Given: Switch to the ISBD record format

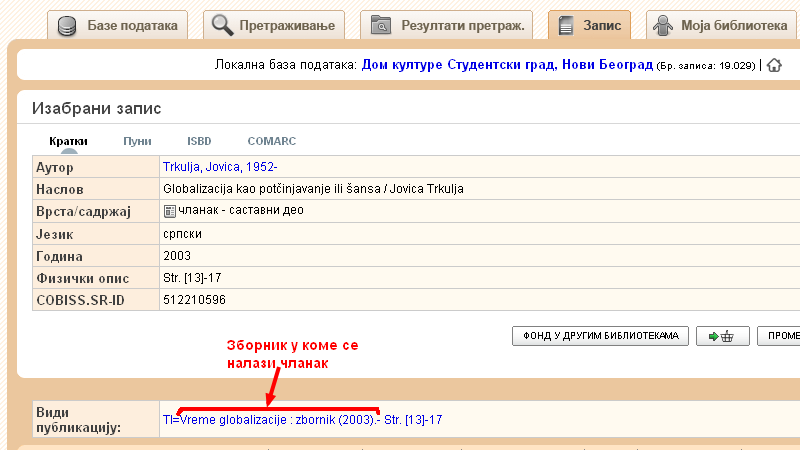Looking at the screenshot, I should tap(199, 141).
